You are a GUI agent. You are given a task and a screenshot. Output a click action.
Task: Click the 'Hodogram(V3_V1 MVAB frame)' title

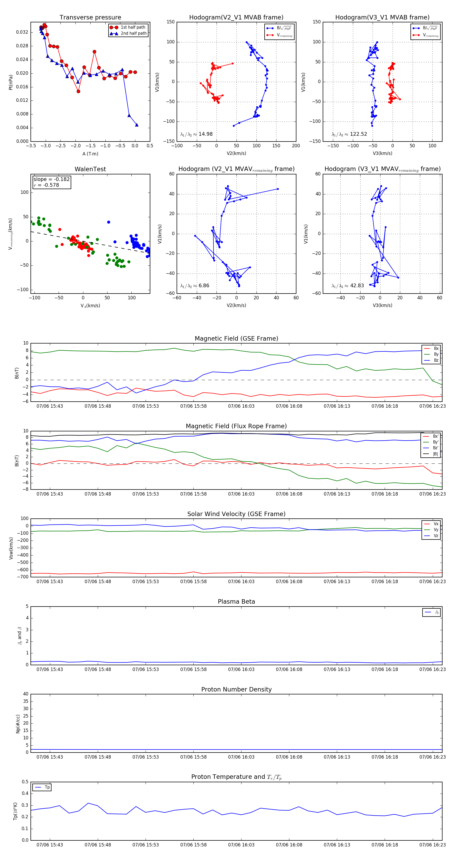[x=382, y=17]
